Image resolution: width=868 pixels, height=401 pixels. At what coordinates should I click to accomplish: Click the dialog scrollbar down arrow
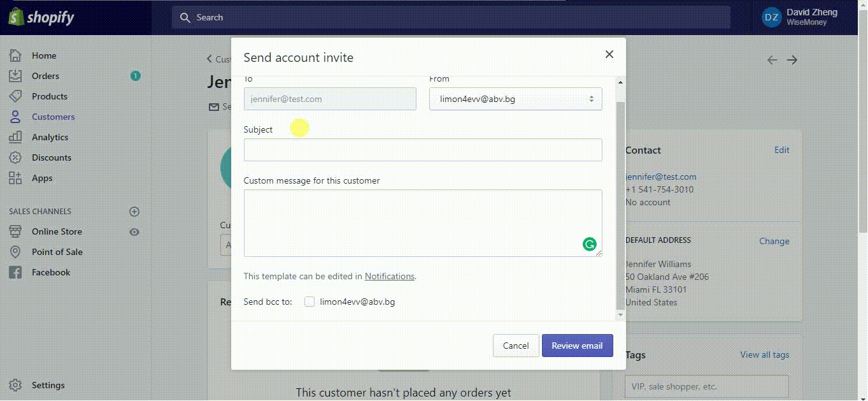coord(620,315)
